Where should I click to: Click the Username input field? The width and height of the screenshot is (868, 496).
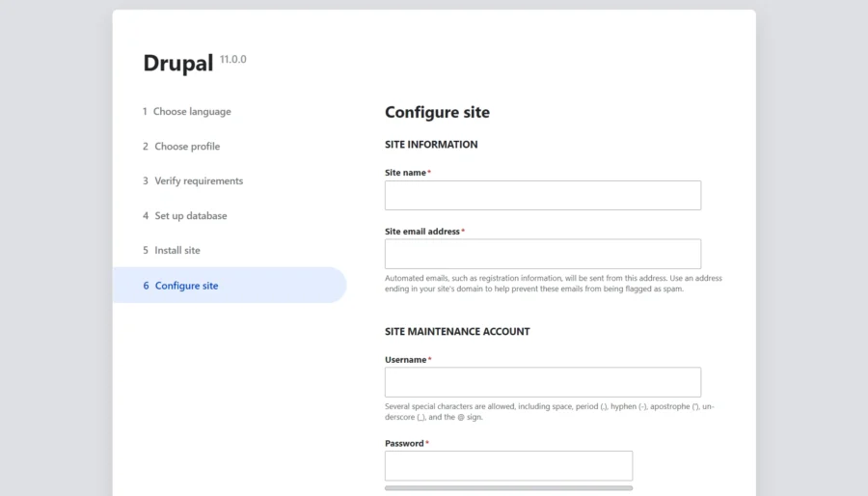[542, 382]
